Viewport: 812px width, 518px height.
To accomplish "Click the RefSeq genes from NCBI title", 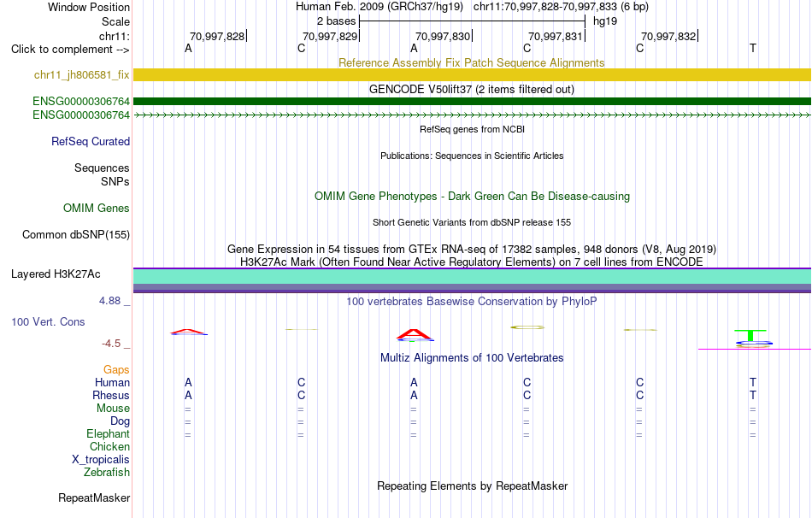I will pyautogui.click(x=472, y=129).
